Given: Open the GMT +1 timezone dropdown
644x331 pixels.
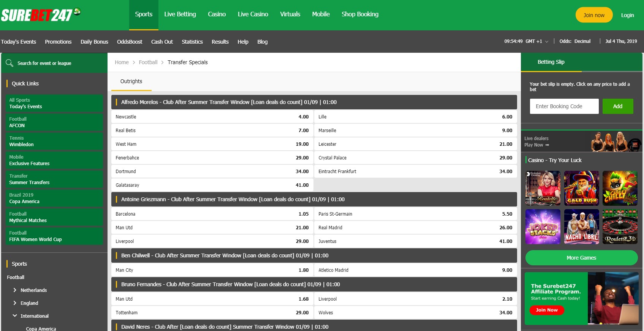Looking at the screenshot, I should [537, 41].
